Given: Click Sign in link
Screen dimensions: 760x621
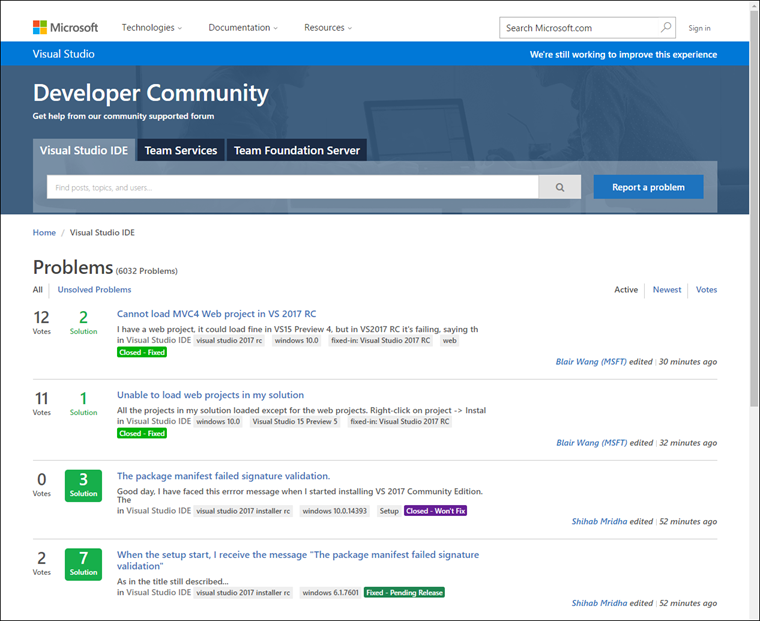Looking at the screenshot, I should 699,28.
